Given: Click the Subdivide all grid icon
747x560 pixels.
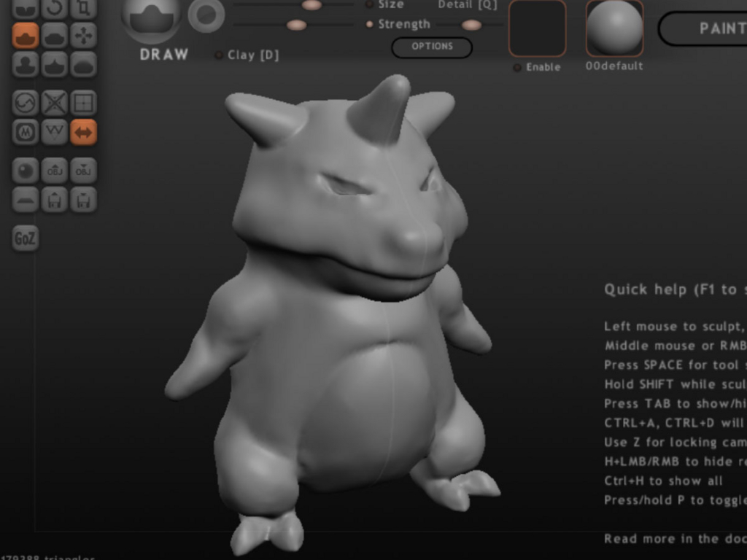Looking at the screenshot, I should tap(83, 103).
